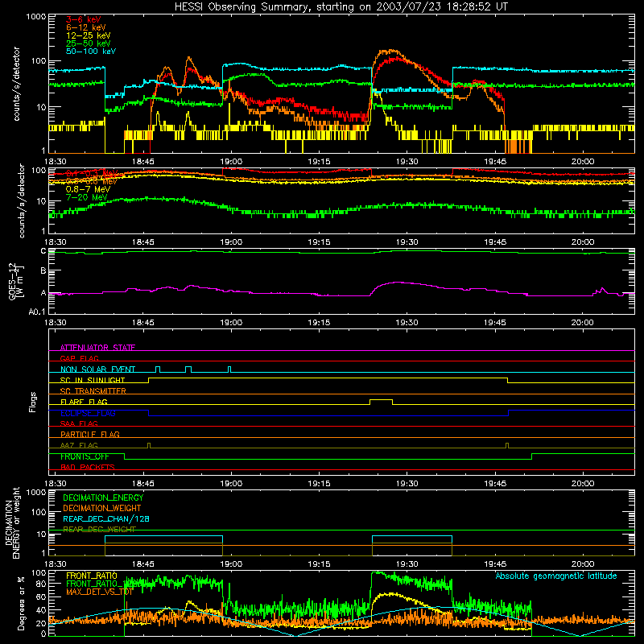Select the GAP_FLAG label
644x644 pixels.
[x=79, y=358]
